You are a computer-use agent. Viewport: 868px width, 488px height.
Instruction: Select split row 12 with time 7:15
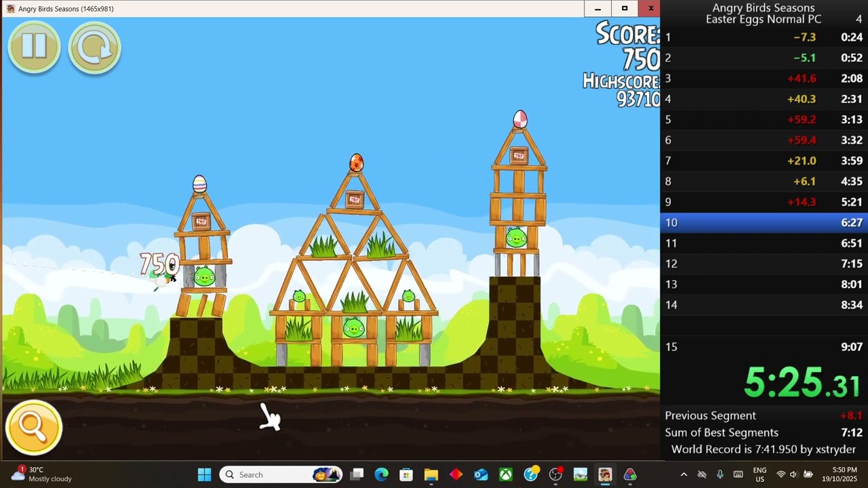[764, 264]
